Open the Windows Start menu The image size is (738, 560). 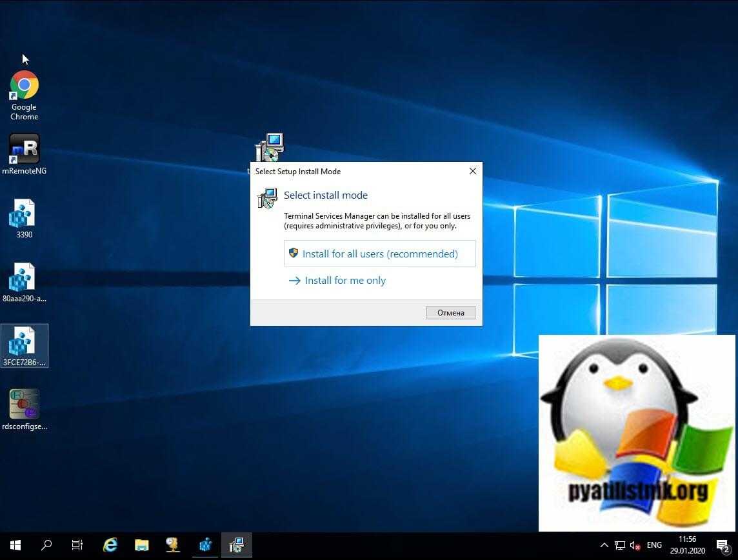(x=15, y=545)
